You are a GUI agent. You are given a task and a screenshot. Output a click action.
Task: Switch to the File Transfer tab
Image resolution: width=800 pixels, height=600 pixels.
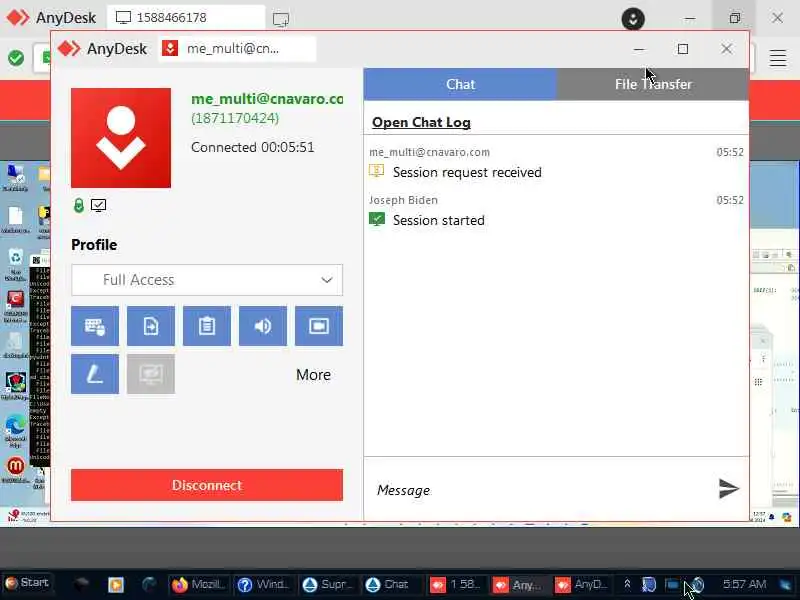653,84
